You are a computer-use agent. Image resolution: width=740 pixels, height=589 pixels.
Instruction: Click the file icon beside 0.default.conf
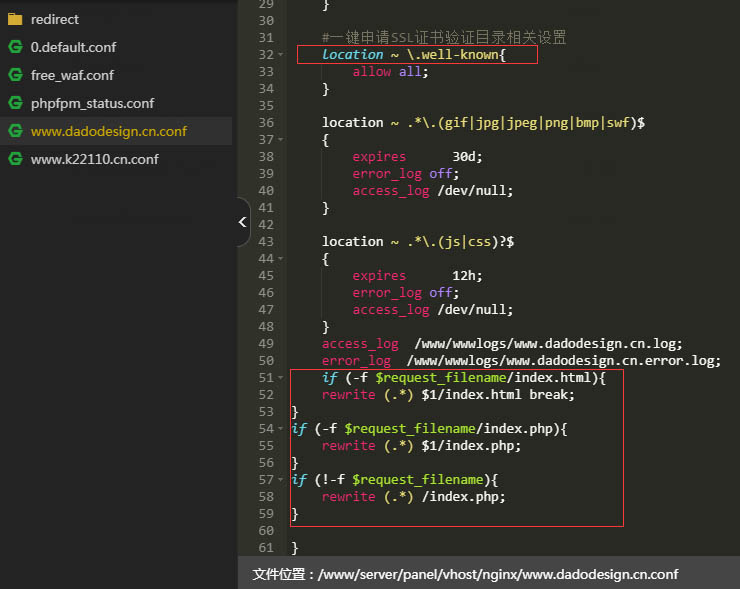(15, 47)
